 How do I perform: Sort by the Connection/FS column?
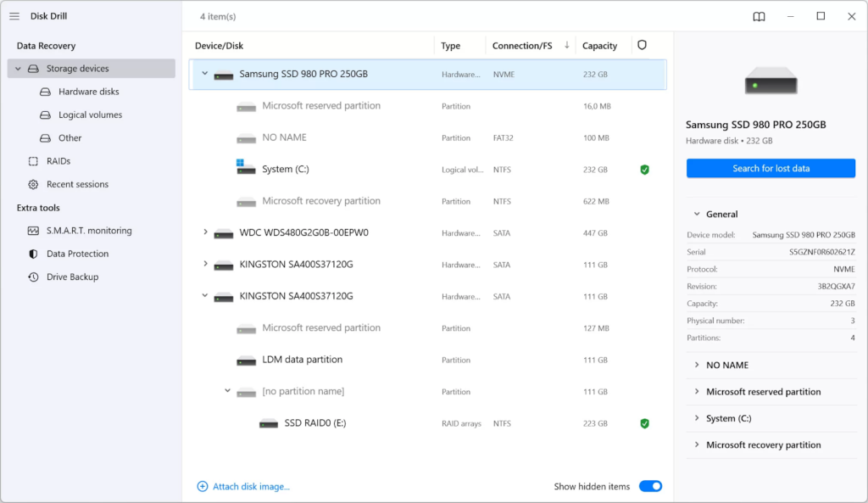coord(520,45)
